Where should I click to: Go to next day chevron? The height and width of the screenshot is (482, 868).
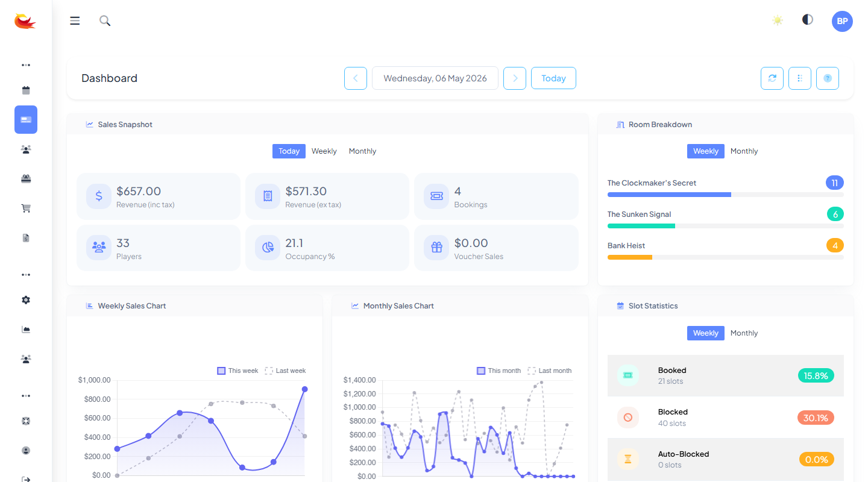(515, 78)
